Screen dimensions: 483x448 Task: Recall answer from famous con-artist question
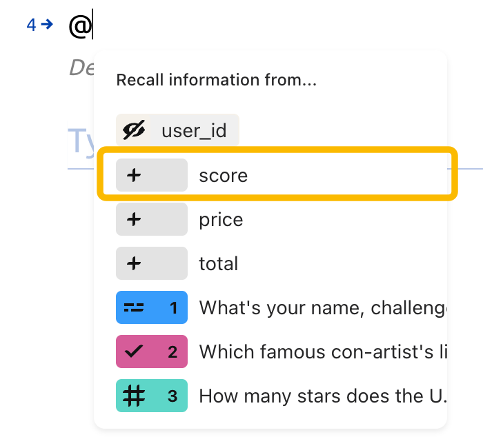pos(270,352)
